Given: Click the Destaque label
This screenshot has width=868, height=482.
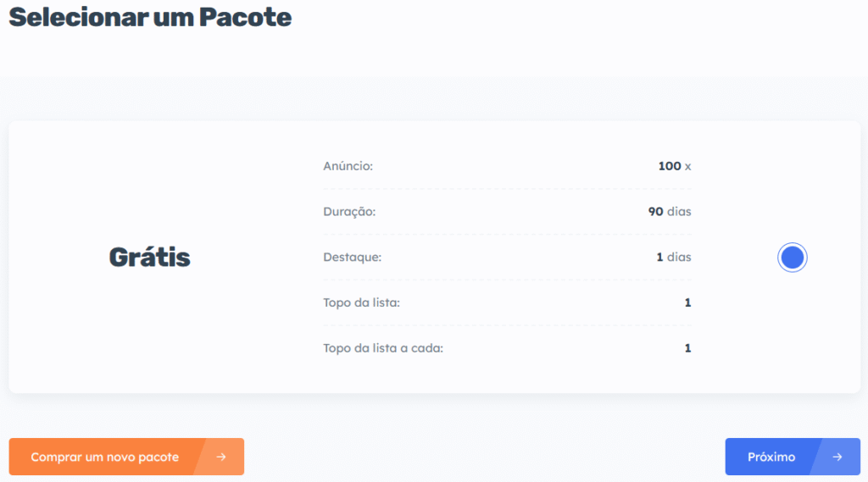Looking at the screenshot, I should [353, 258].
